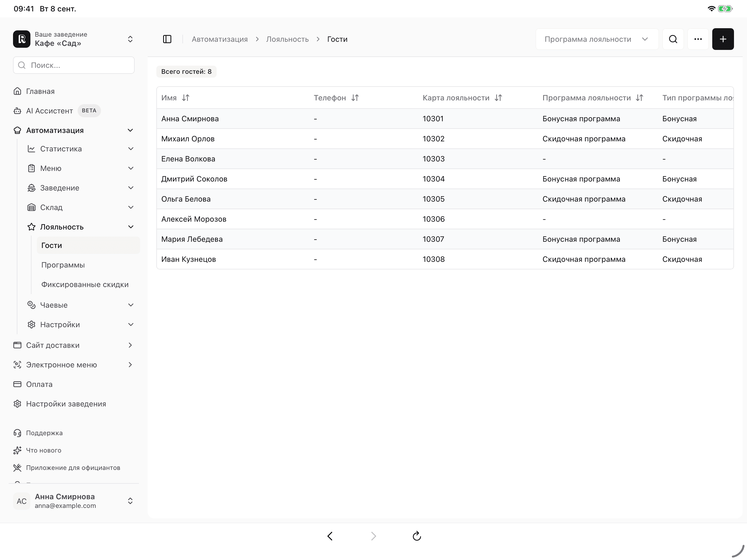Switch establishment via Кафе «Сад» selector

point(74,39)
